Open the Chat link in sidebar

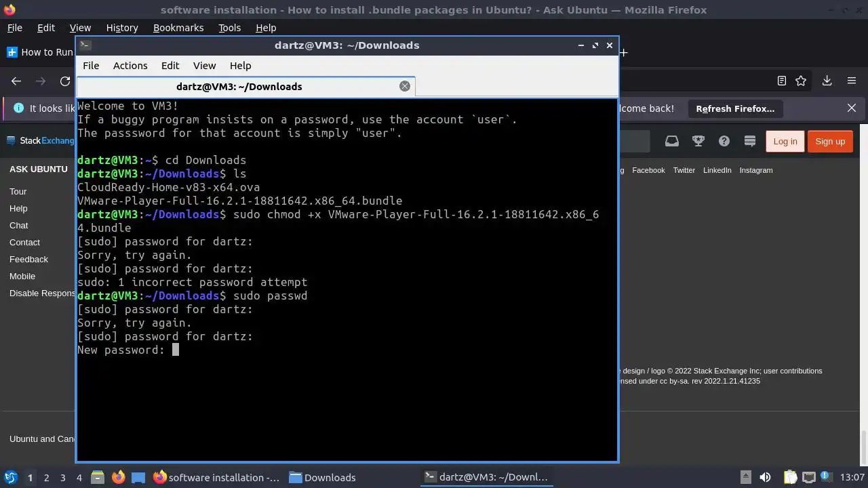pos(19,225)
